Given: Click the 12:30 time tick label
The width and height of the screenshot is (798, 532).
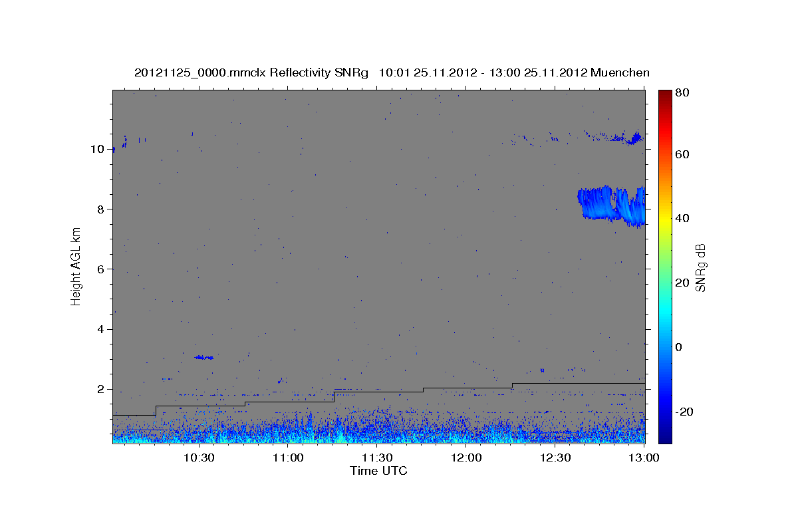Looking at the screenshot, I should click(555, 458).
